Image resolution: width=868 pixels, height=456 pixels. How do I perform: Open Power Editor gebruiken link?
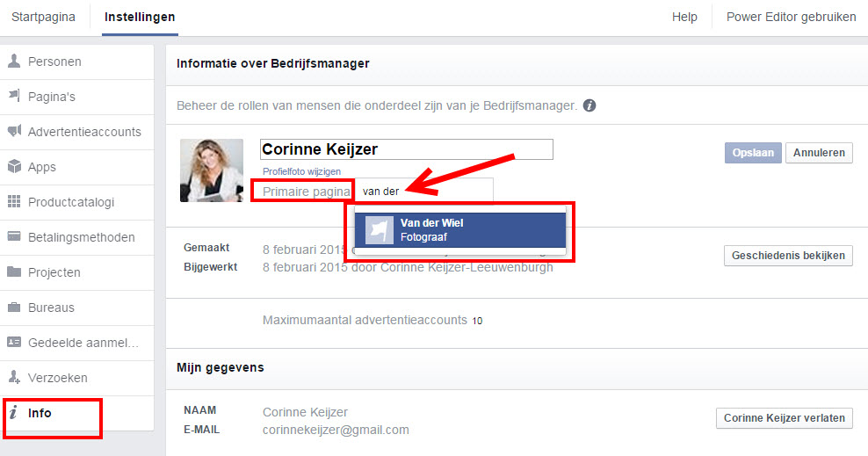(x=791, y=17)
